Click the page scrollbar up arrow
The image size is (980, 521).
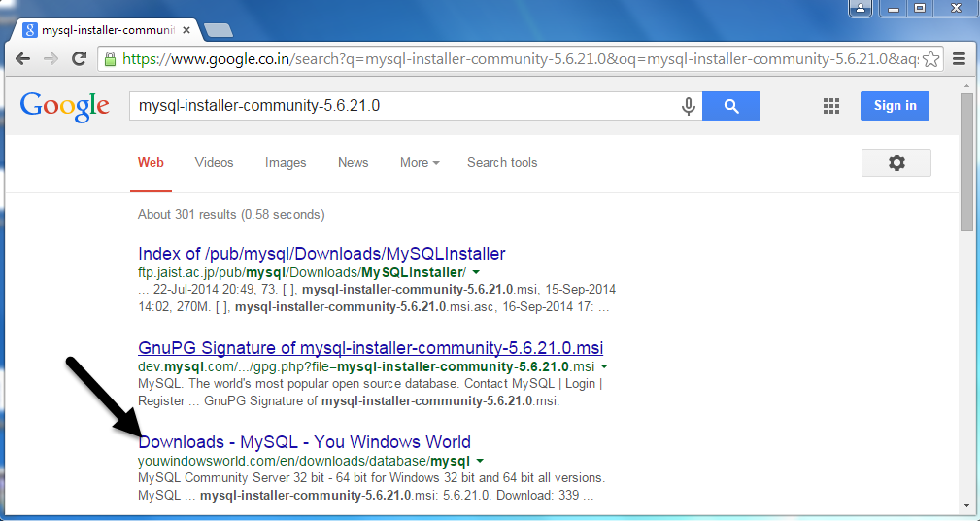coord(967,86)
